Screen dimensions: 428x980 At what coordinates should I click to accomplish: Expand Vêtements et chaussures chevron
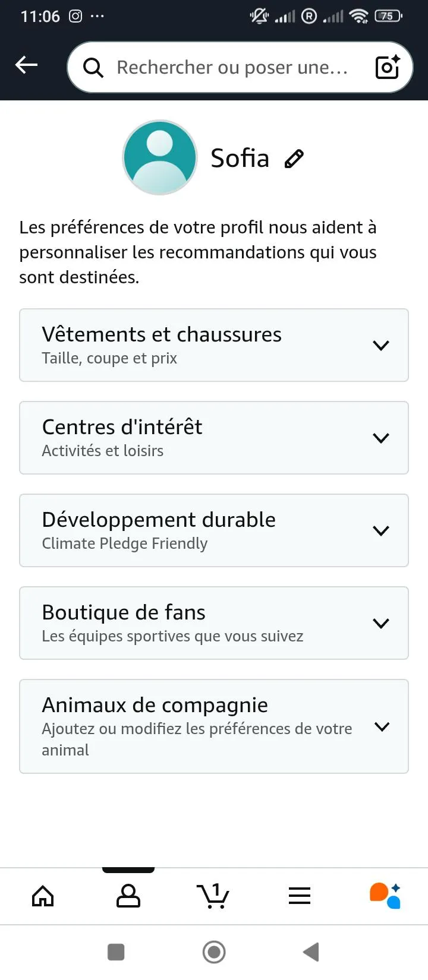tap(381, 345)
